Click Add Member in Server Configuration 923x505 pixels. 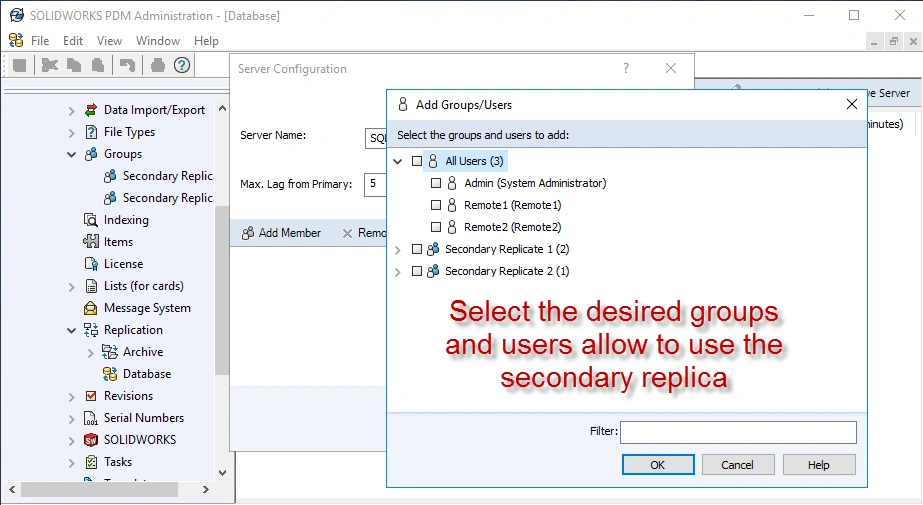click(281, 233)
